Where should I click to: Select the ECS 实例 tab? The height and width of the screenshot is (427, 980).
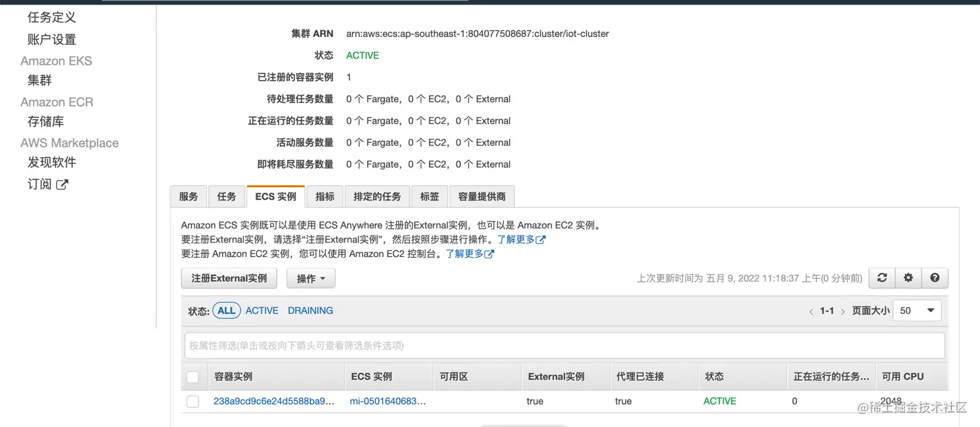click(x=275, y=197)
